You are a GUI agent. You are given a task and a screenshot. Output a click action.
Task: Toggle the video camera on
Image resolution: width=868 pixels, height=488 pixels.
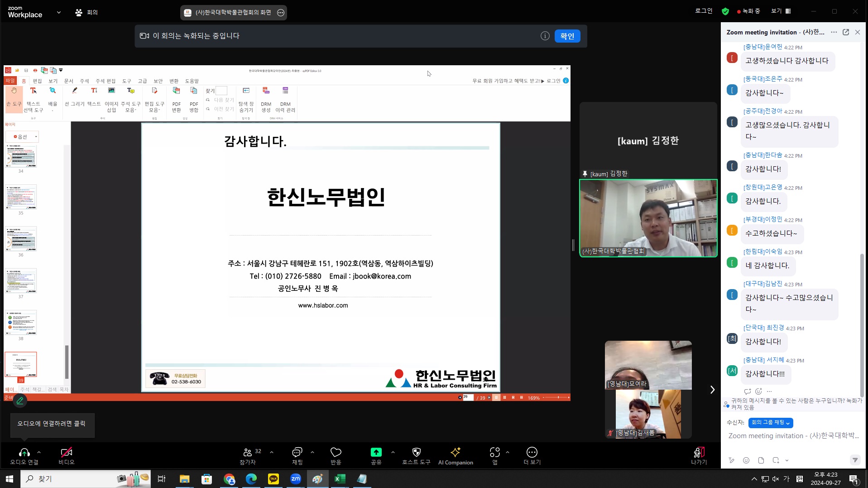click(66, 456)
